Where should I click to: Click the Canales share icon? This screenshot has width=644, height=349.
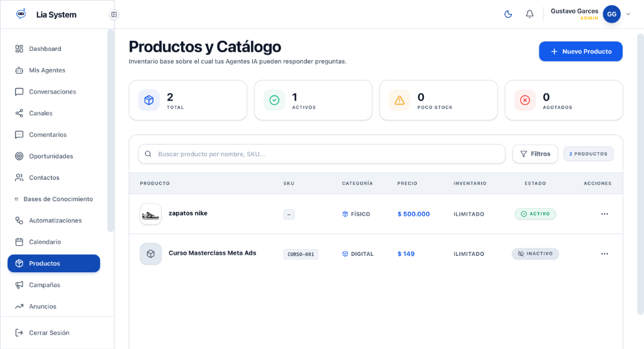click(19, 113)
